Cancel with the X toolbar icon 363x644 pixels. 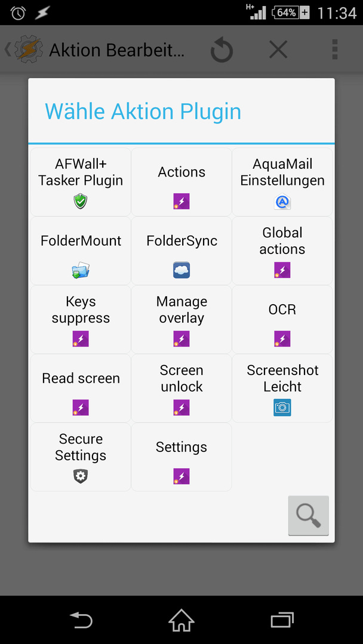[278, 50]
